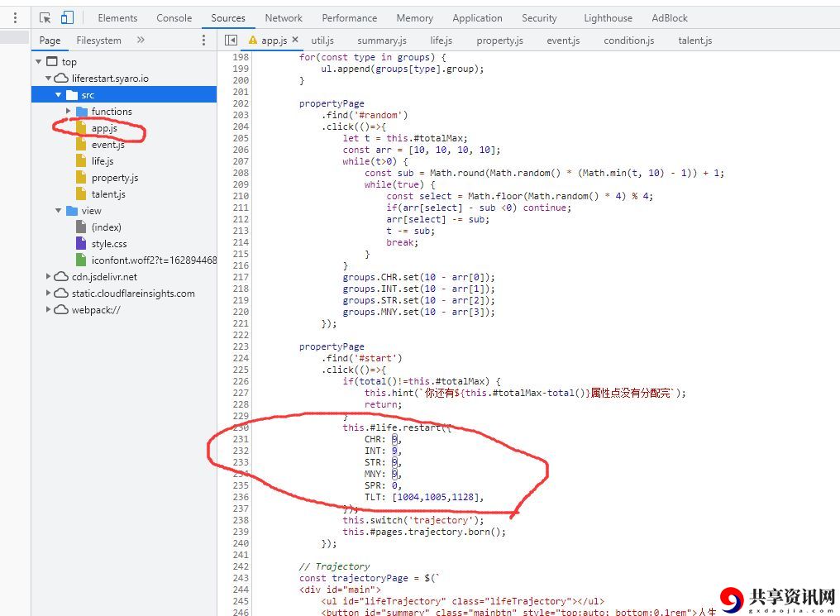Open the condition.js editor tab
Screen dimensions: 840x616
coord(629,41)
